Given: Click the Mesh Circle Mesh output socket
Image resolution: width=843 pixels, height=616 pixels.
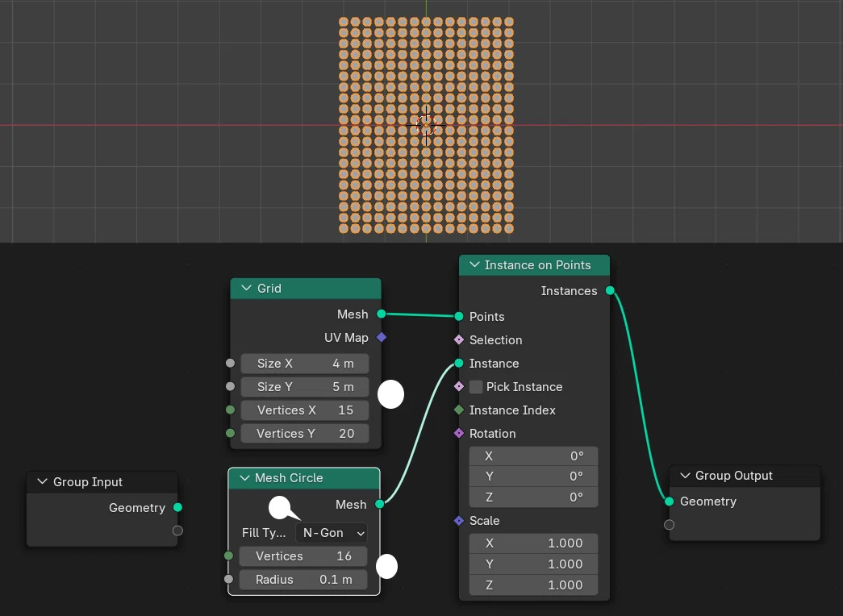Looking at the screenshot, I should 380,504.
